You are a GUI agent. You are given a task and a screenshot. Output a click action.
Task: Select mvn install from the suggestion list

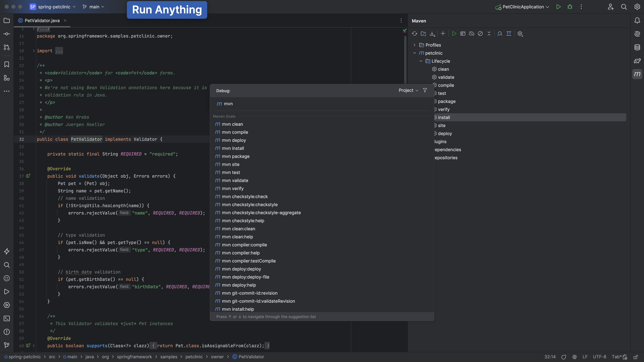click(233, 148)
